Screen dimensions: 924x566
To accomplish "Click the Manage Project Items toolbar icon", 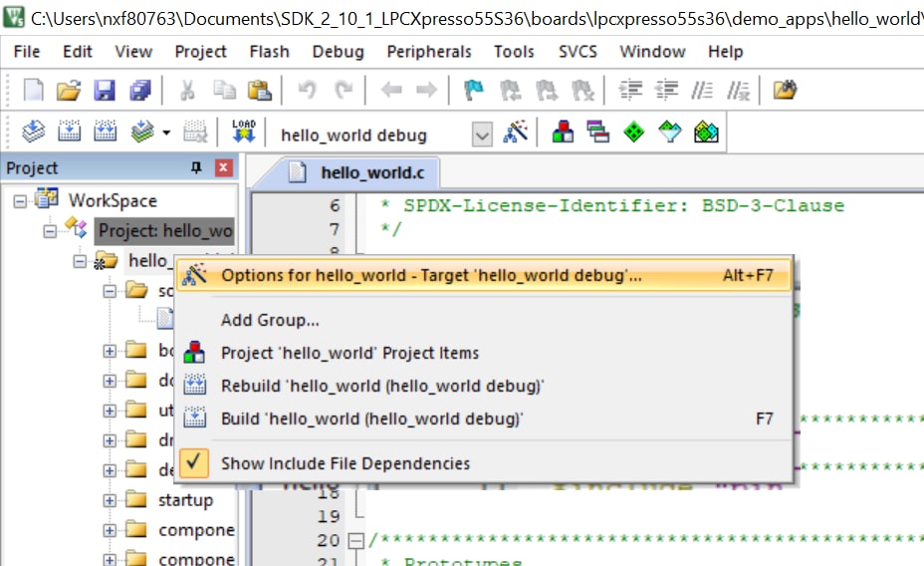I will (563, 133).
